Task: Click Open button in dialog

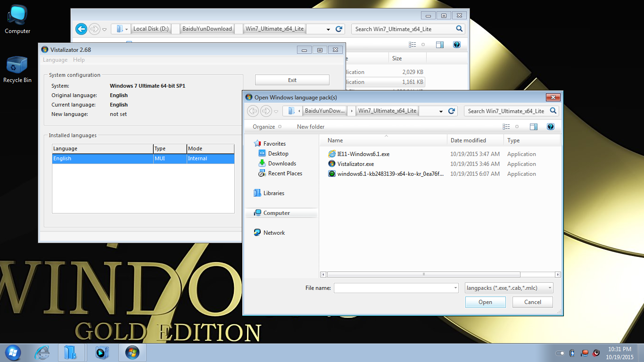Action: pyautogui.click(x=486, y=302)
